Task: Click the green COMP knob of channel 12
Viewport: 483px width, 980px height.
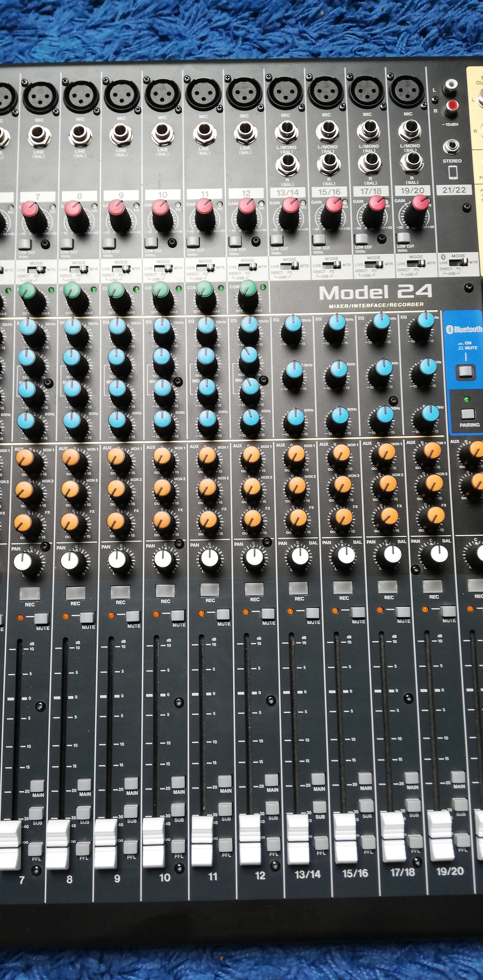Action: tap(248, 288)
